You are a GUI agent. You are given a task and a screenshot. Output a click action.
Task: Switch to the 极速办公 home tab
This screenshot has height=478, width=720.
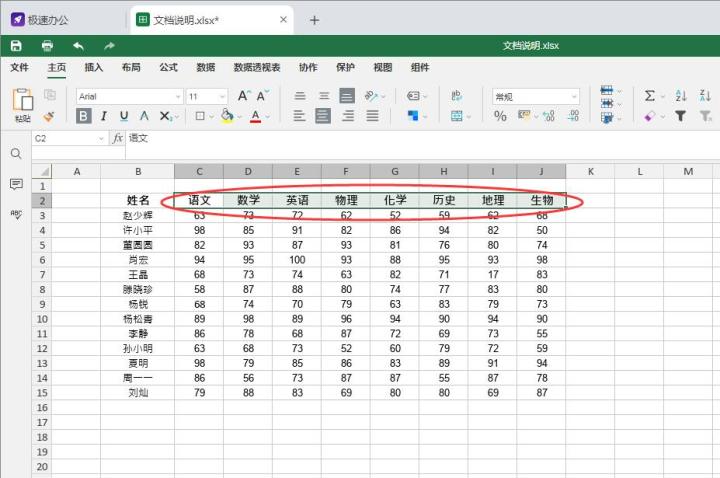point(40,20)
